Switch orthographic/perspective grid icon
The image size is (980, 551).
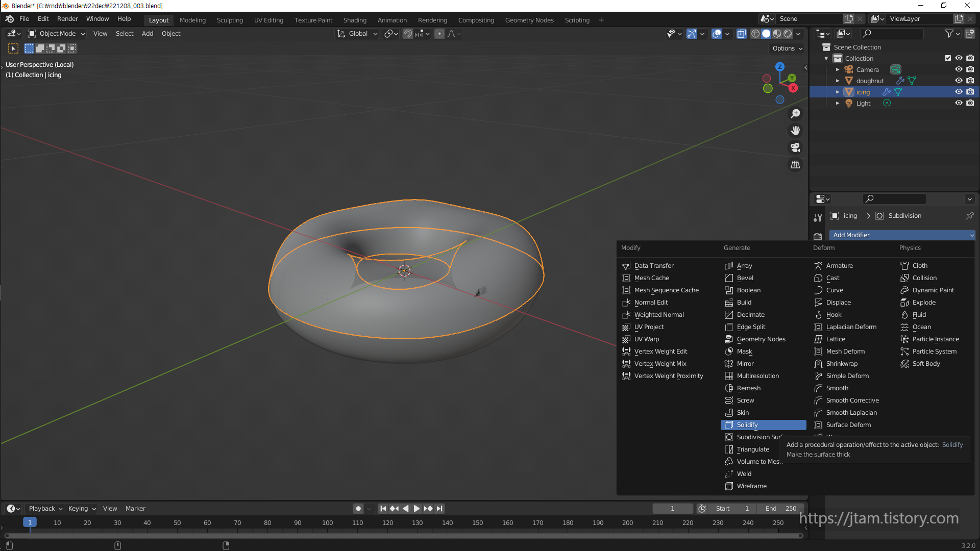(795, 164)
